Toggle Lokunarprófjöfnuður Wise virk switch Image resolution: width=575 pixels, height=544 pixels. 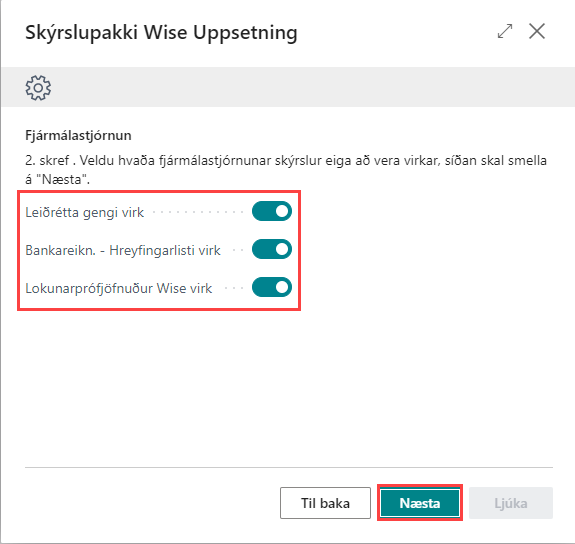coord(272,287)
